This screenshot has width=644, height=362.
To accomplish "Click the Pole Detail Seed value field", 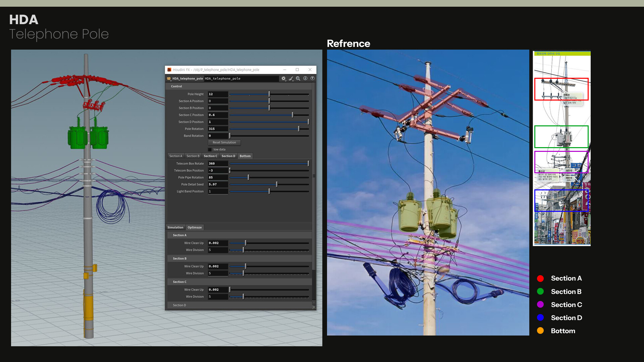I will pyautogui.click(x=218, y=184).
